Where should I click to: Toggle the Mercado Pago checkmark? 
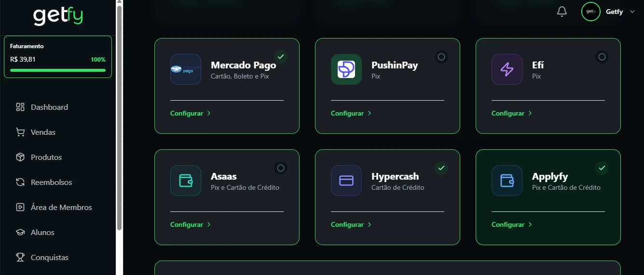281,57
